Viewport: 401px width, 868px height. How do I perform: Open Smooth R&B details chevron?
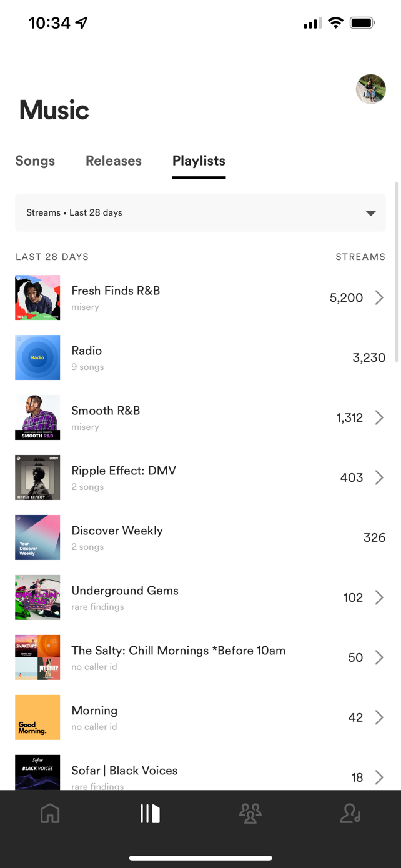(x=379, y=417)
